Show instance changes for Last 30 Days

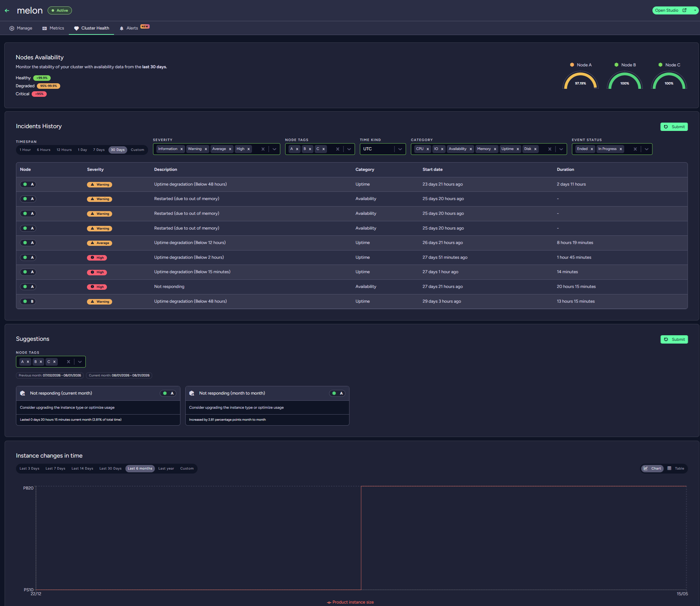110,469
